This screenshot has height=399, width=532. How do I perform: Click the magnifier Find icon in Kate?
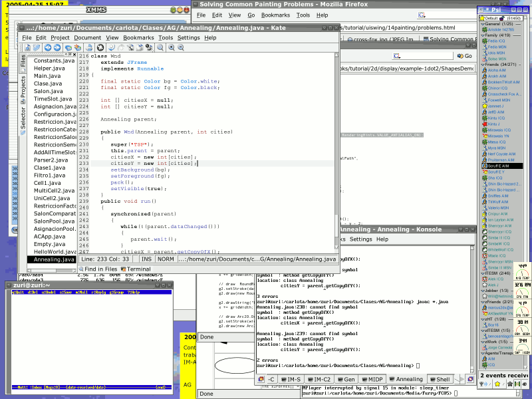(x=160, y=48)
